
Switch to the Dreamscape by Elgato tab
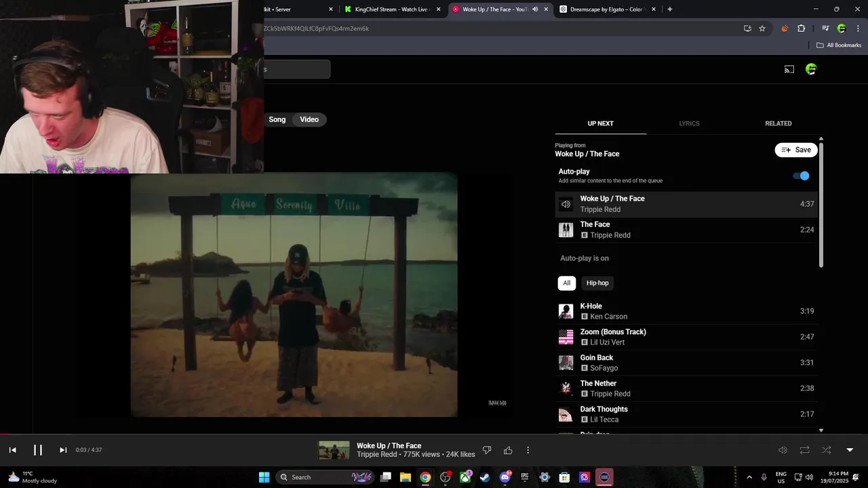coord(607,9)
